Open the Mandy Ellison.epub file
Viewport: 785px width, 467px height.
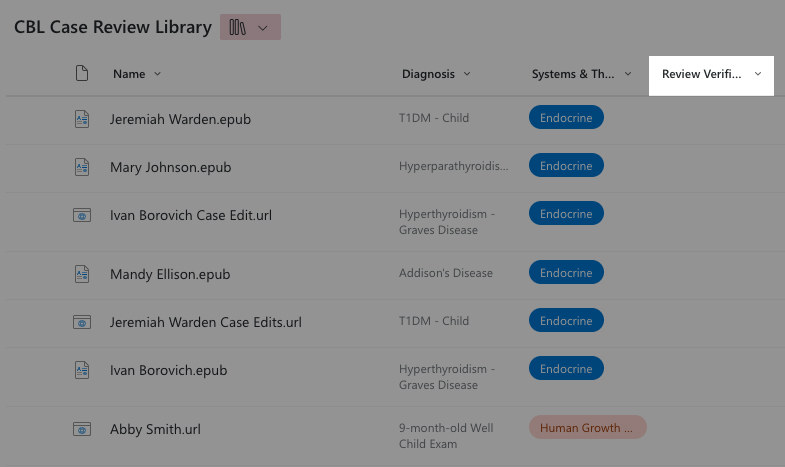click(172, 273)
